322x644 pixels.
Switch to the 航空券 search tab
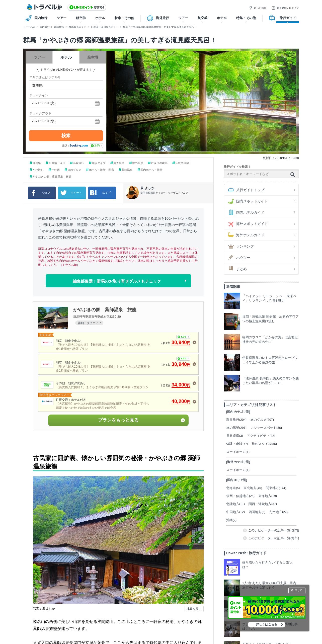(x=93, y=57)
